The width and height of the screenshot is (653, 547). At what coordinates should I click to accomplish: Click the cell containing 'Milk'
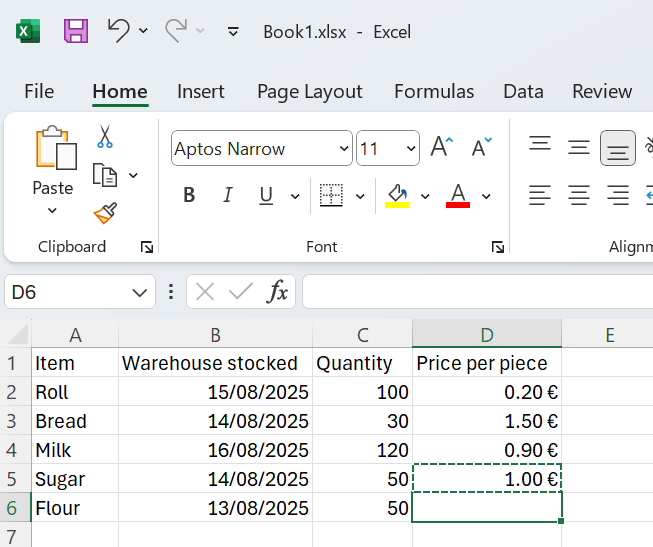(75, 450)
